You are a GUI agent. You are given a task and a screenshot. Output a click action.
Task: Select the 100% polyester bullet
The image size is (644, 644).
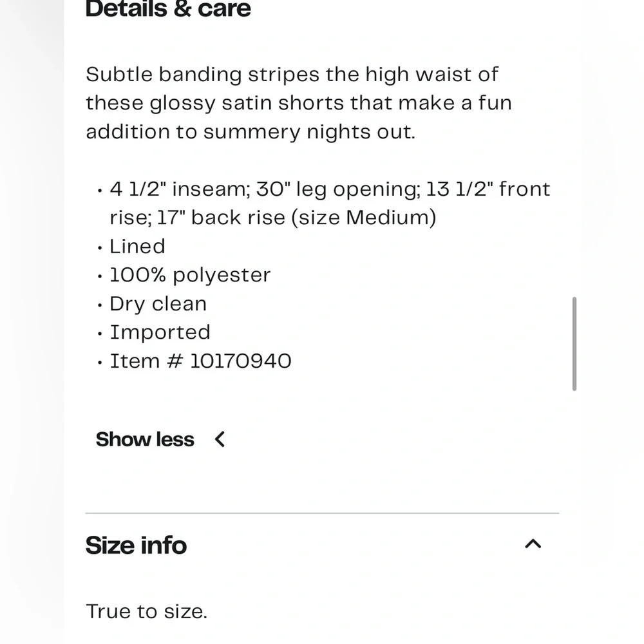tap(190, 275)
